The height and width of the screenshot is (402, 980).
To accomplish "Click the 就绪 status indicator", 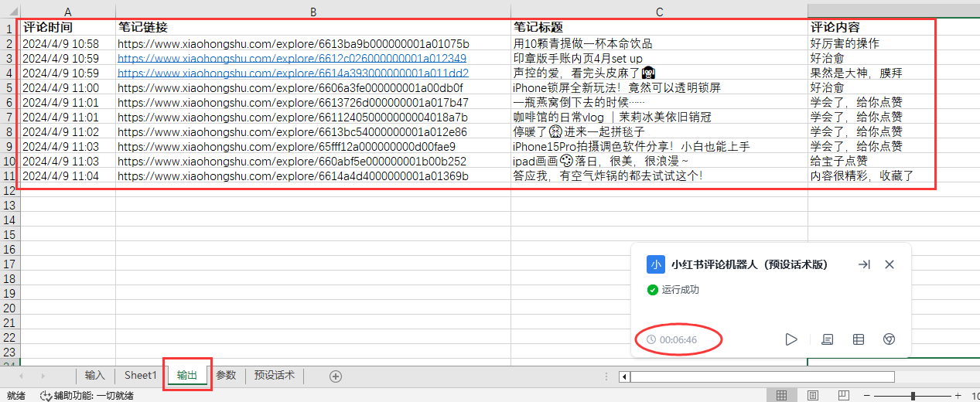I will 15,396.
